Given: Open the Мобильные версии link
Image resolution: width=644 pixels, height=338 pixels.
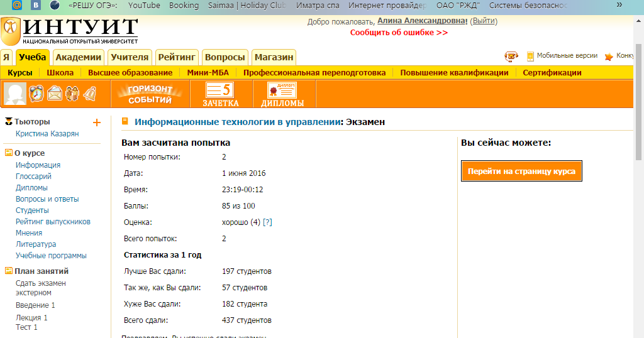Looking at the screenshot, I should click(x=567, y=56).
